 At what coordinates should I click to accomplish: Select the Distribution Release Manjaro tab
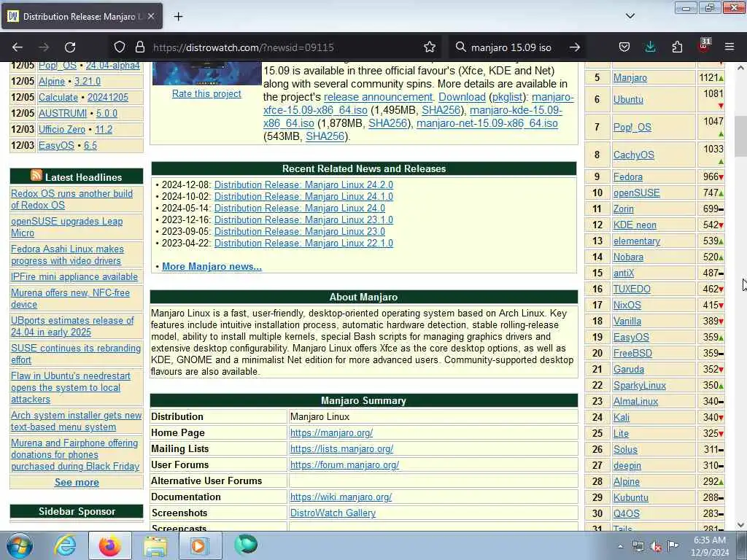pos(82,16)
